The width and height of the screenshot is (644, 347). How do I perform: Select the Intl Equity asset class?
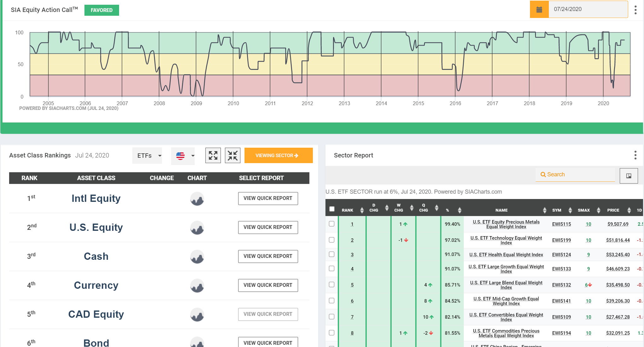96,198
